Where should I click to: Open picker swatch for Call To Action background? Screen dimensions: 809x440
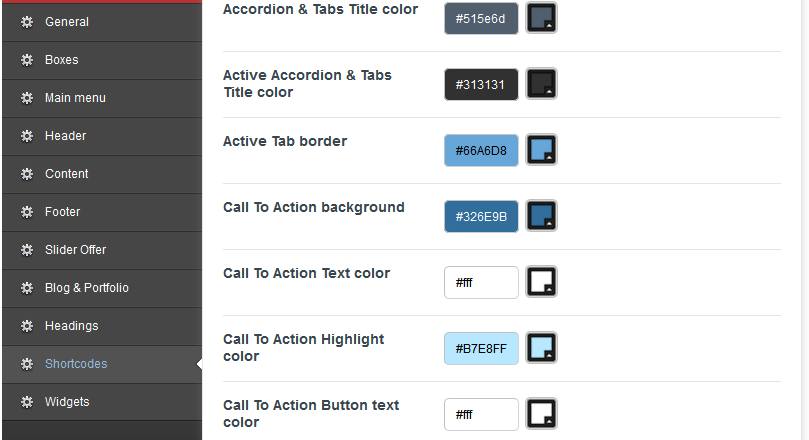(x=541, y=216)
